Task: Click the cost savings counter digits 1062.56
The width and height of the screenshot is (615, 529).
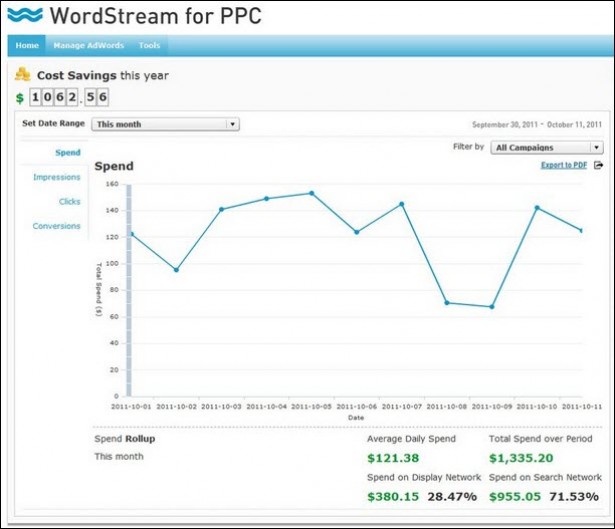Action: pos(69,97)
